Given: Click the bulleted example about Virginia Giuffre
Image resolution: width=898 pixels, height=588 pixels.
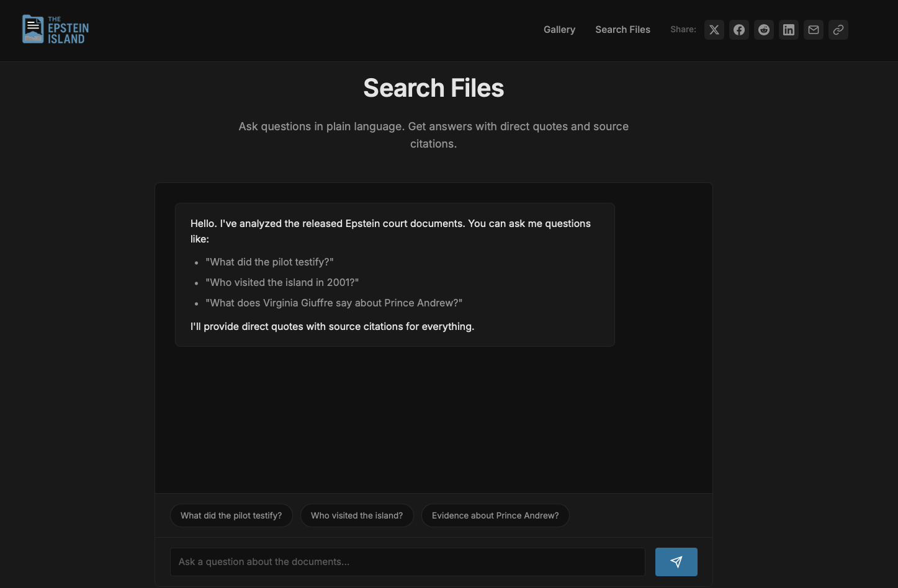Looking at the screenshot, I should tap(334, 303).
